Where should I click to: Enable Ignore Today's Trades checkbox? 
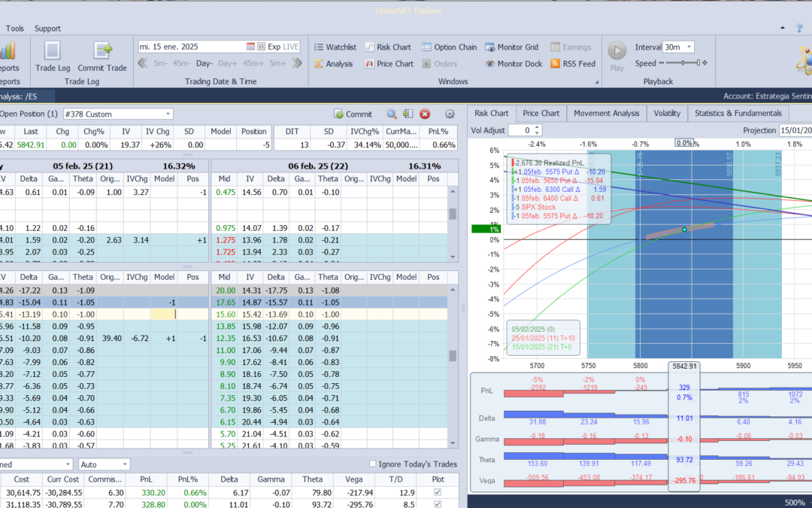pyautogui.click(x=374, y=464)
